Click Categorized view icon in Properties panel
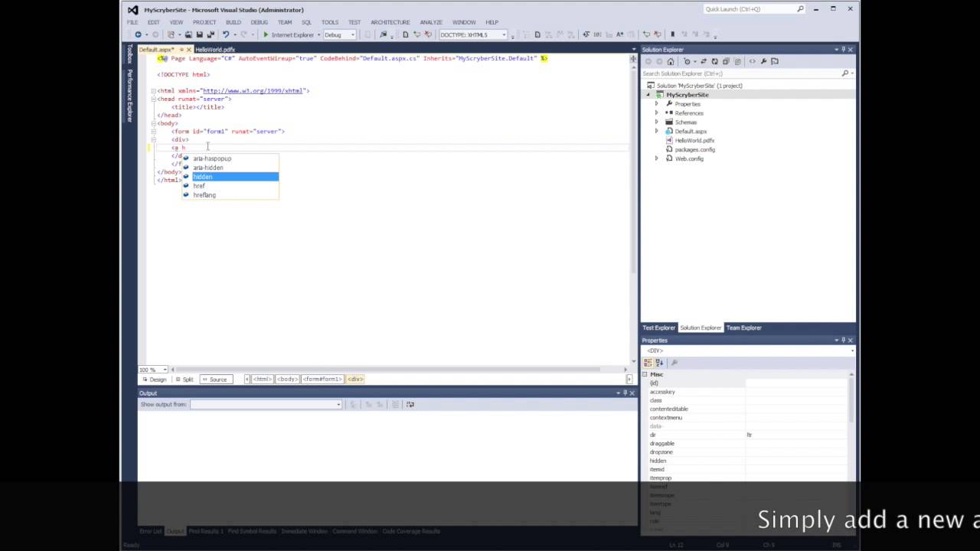This screenshot has height=551, width=980. 648,363
